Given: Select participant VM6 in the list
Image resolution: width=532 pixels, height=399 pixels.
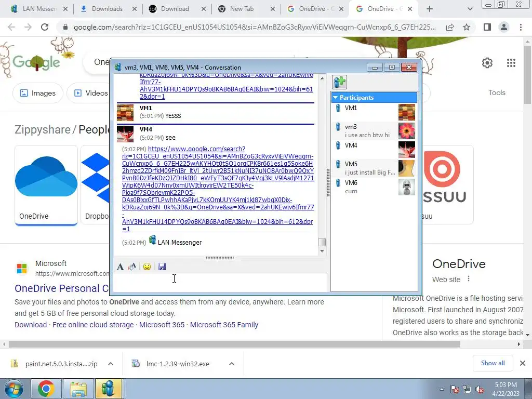Looking at the screenshot, I should tap(374, 187).
